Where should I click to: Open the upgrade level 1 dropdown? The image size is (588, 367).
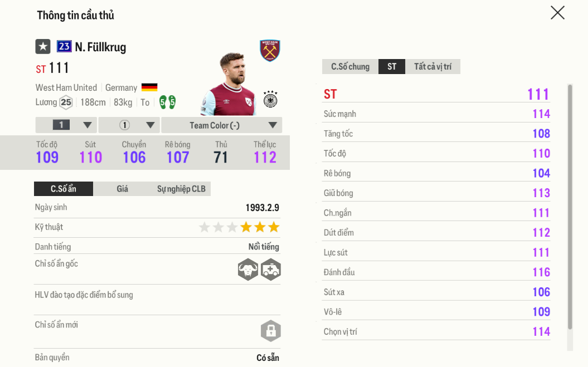click(x=66, y=125)
